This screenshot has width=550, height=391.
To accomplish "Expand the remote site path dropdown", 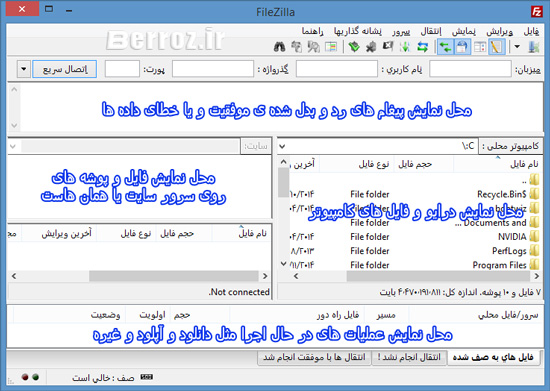I will (x=13, y=146).
